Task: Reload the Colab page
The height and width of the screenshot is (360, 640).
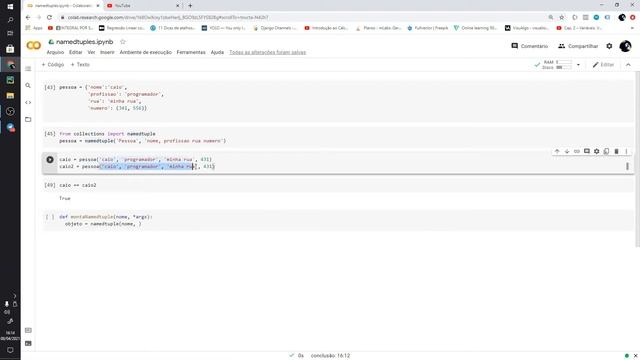Action: [x=49, y=18]
